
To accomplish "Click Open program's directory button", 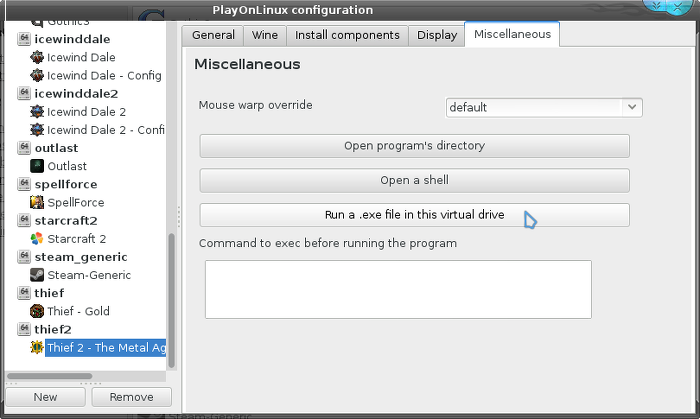I will coord(414,146).
